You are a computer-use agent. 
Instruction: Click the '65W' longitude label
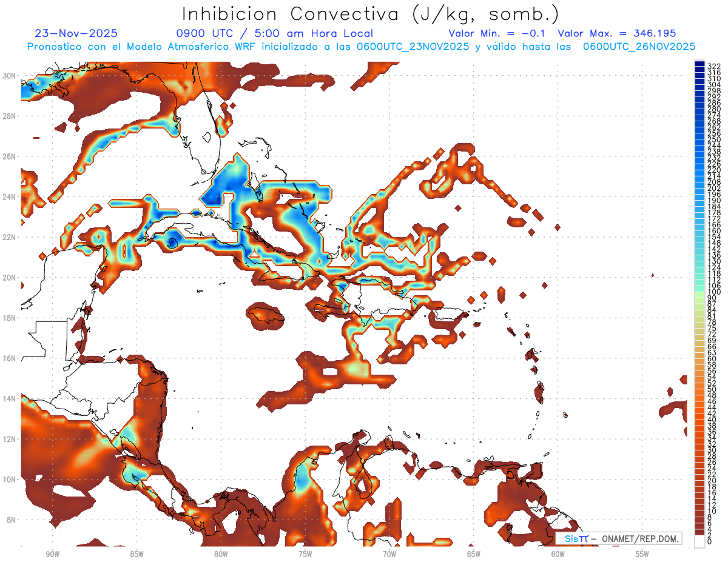pyautogui.click(x=474, y=554)
